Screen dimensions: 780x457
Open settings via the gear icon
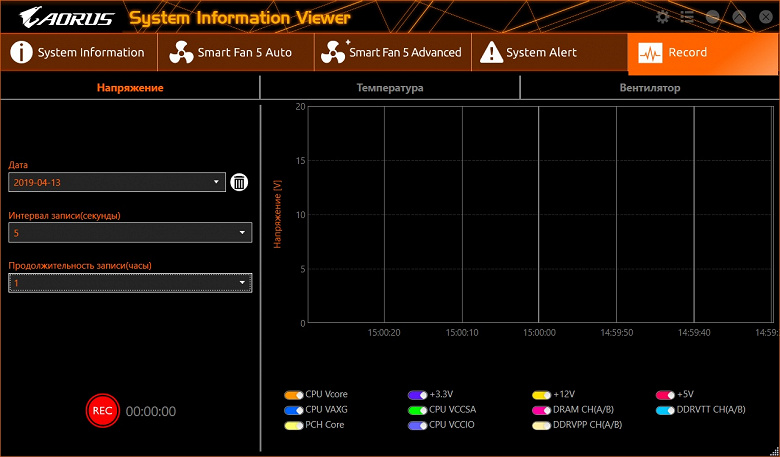click(x=662, y=17)
